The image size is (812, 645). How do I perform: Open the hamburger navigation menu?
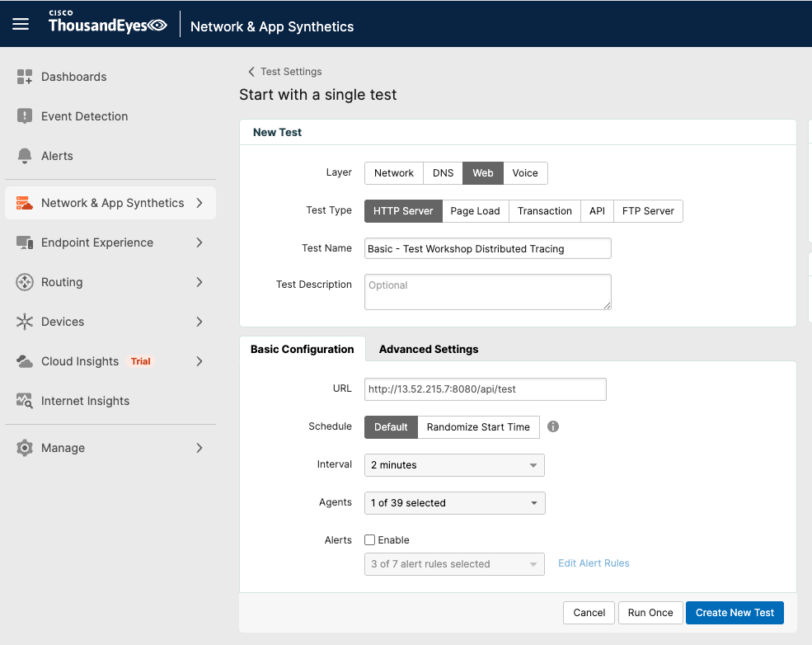pos(20,24)
